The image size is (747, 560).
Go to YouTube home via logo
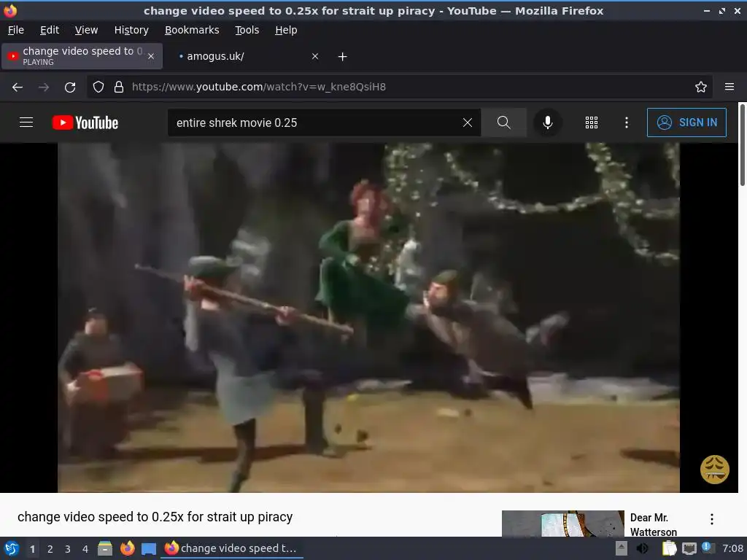pyautogui.click(x=85, y=122)
